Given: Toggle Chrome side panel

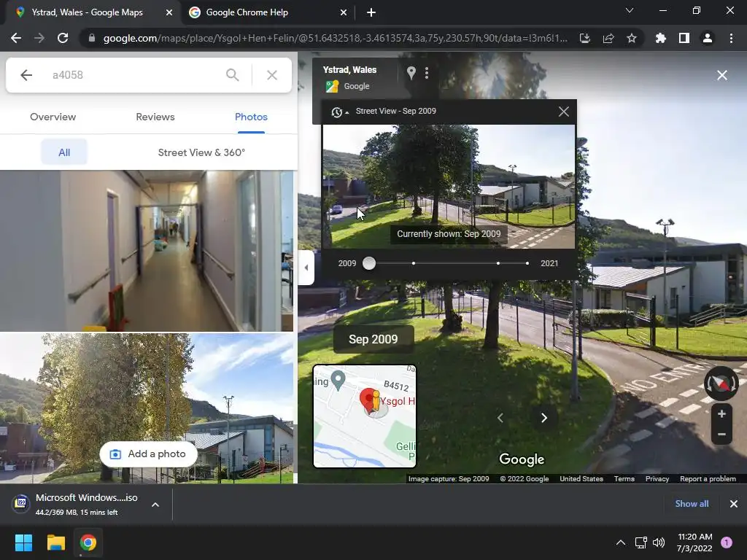Looking at the screenshot, I should (684, 38).
